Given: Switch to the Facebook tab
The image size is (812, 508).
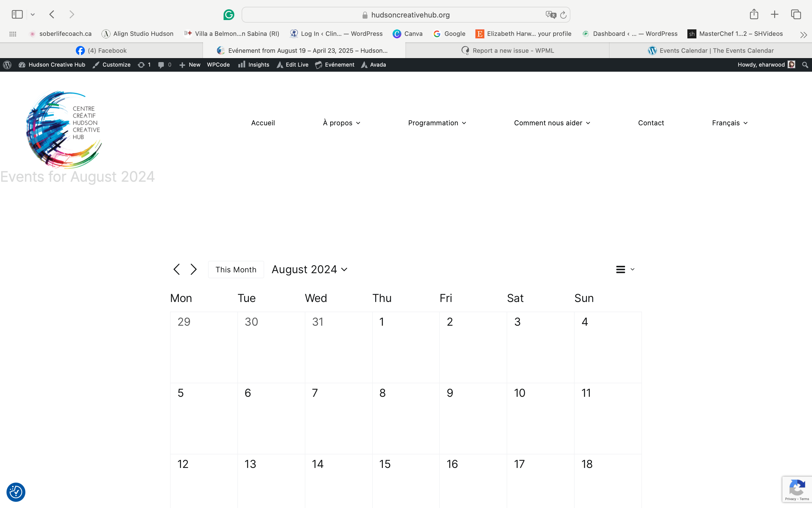Looking at the screenshot, I should point(101,51).
